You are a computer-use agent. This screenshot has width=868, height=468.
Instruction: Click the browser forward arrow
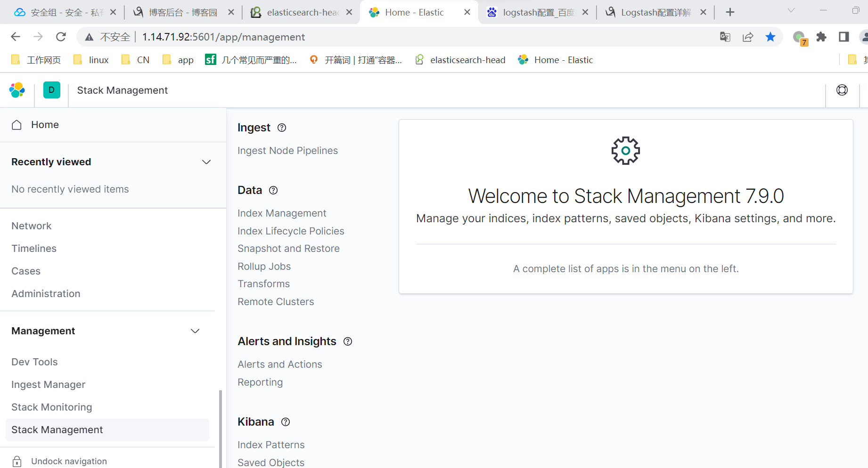(38, 37)
